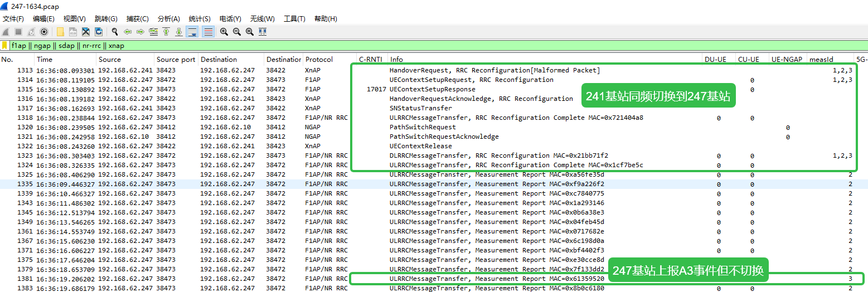
Task: Click the open capture file folder icon
Action: point(60,32)
